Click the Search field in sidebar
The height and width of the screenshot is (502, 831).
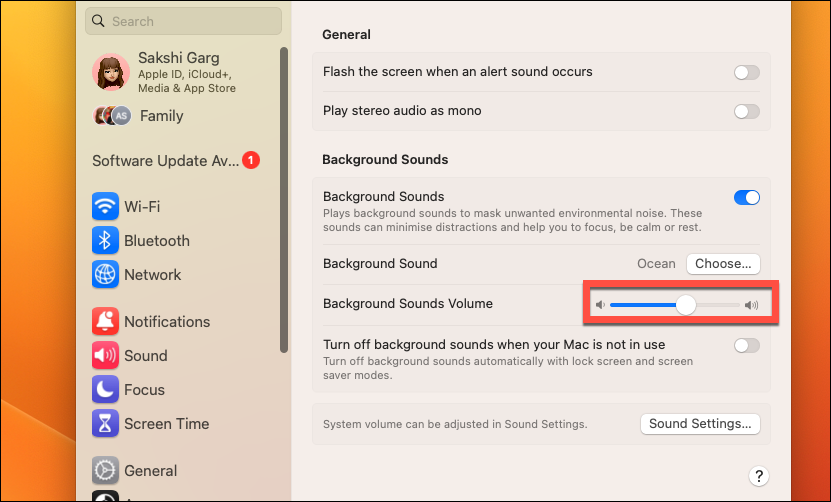pos(183,21)
